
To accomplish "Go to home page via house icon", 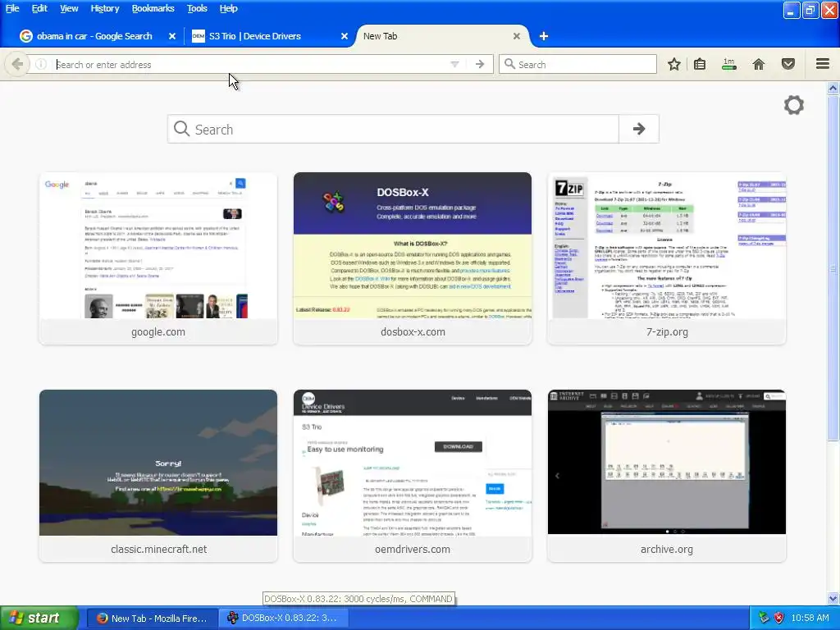I will 759,64.
